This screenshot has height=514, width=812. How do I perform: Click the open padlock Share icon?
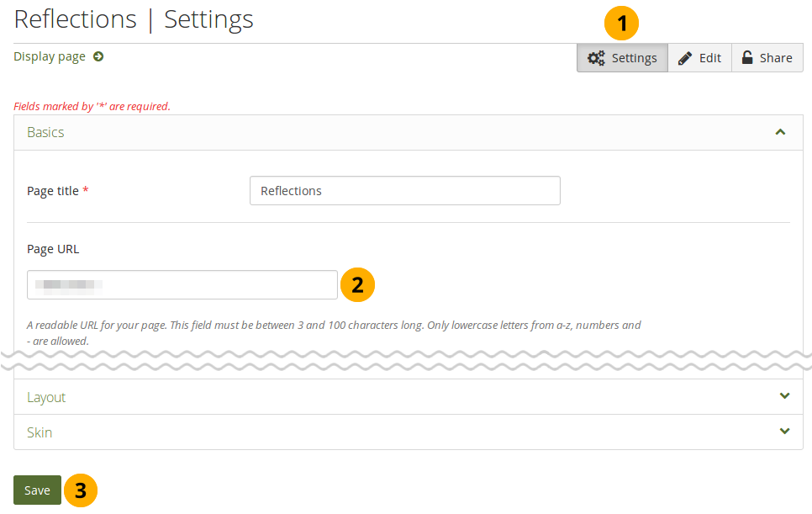coord(746,58)
